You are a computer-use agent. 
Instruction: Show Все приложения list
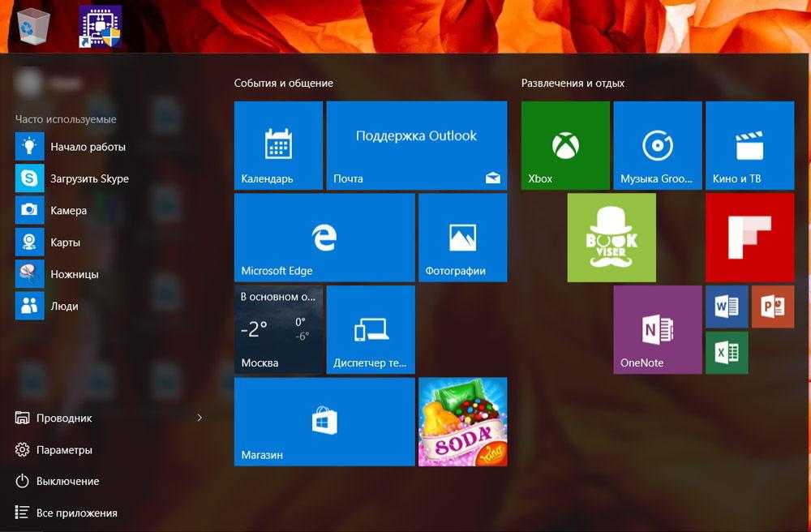click(x=76, y=513)
